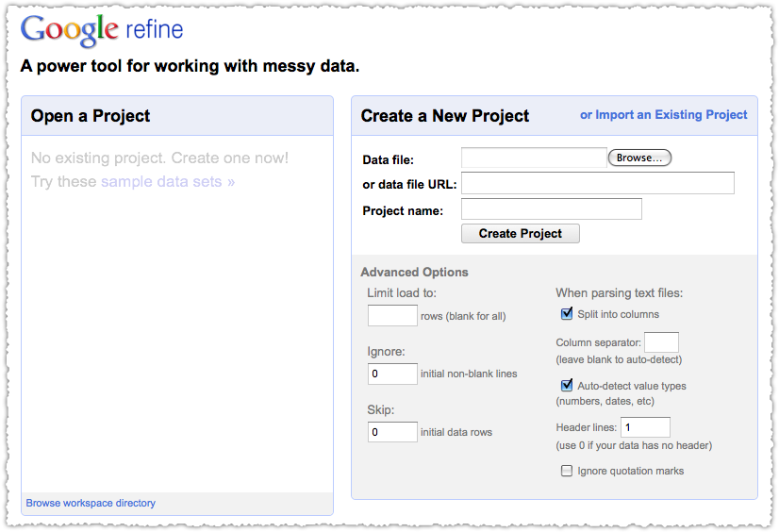Toggle the Split into columns checkbox
The height and width of the screenshot is (532, 779).
[x=567, y=314]
